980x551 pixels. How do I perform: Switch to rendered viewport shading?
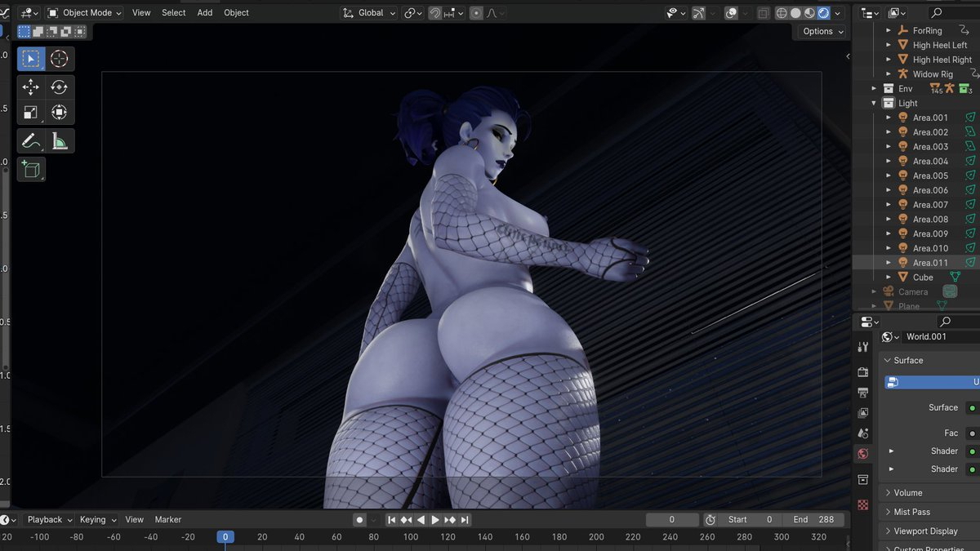[x=823, y=13]
